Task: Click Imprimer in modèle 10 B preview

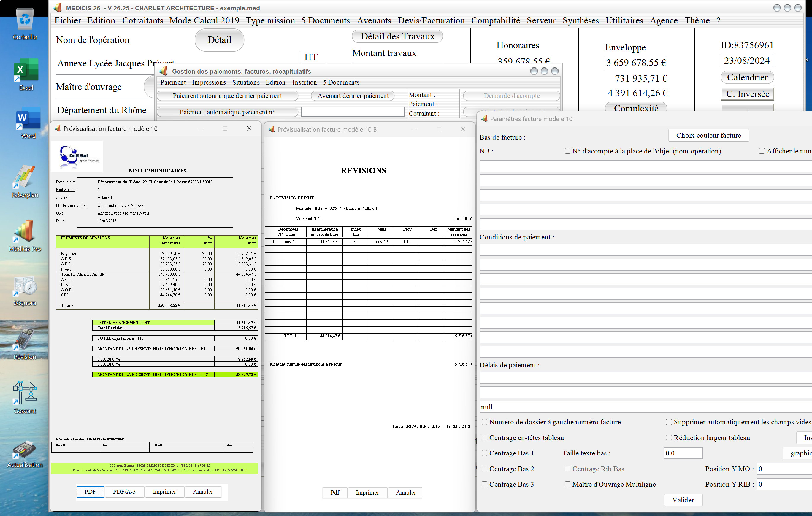Action: pos(367,493)
